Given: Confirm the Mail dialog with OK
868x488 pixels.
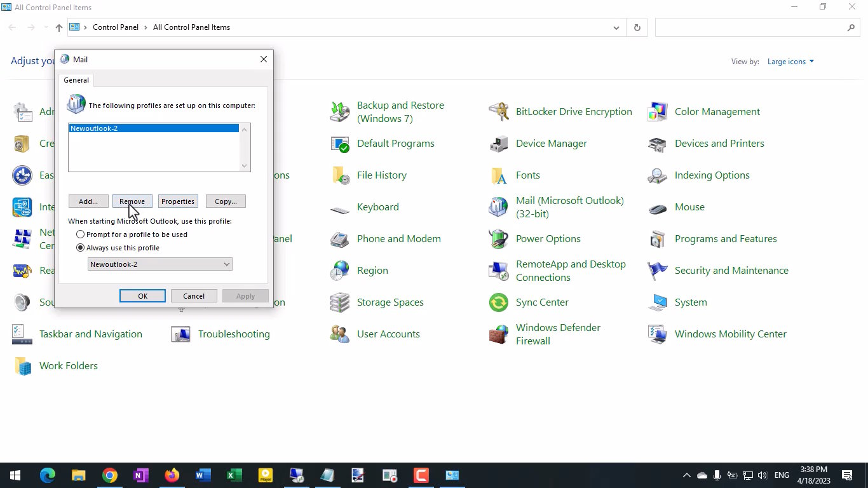Looking at the screenshot, I should [x=142, y=296].
